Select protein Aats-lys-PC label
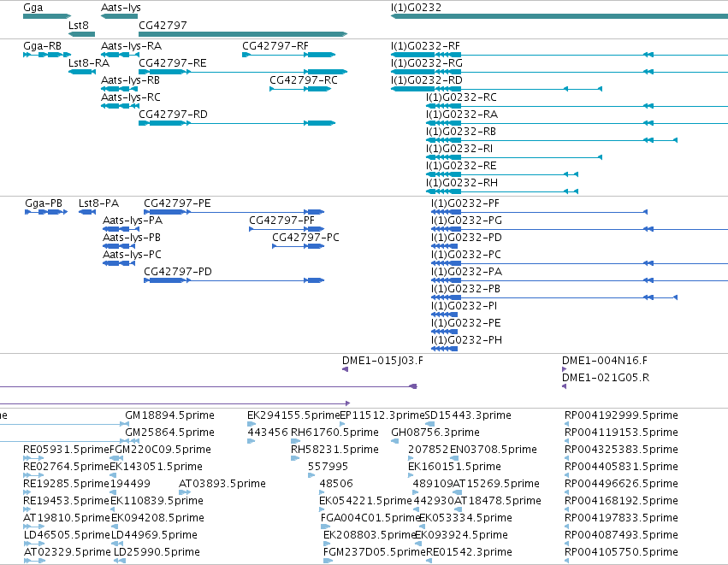This screenshot has height=565, width=728. click(133, 255)
